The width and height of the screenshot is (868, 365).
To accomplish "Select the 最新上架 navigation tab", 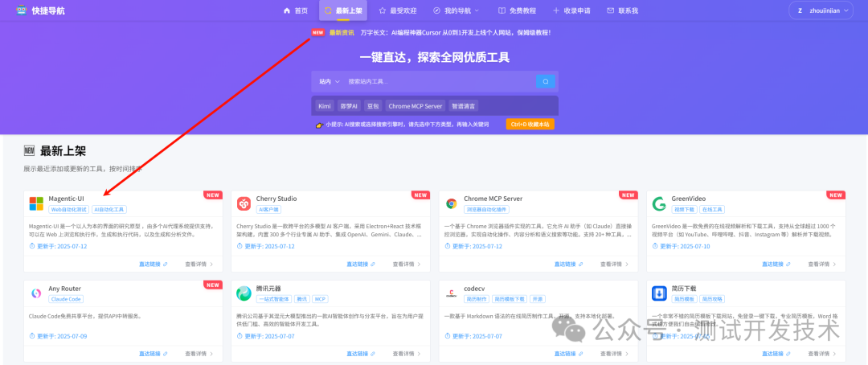I will coord(343,10).
